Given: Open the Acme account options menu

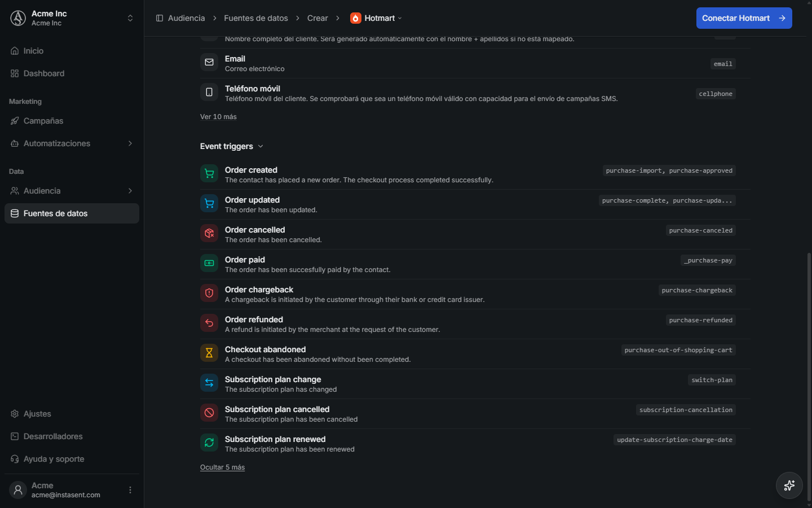Looking at the screenshot, I should coord(130,490).
